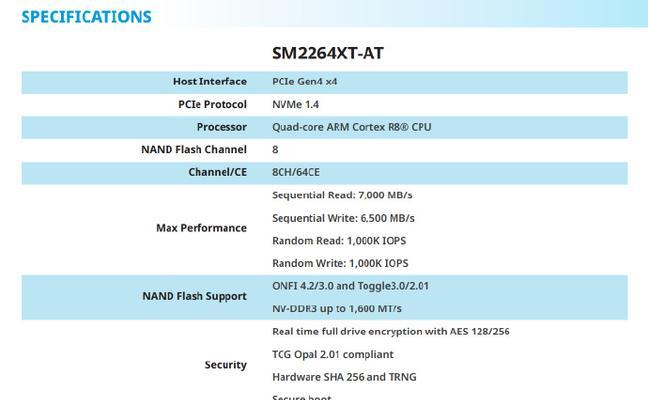Click the PCIe Protocol label
The image size is (648, 400).
(212, 105)
